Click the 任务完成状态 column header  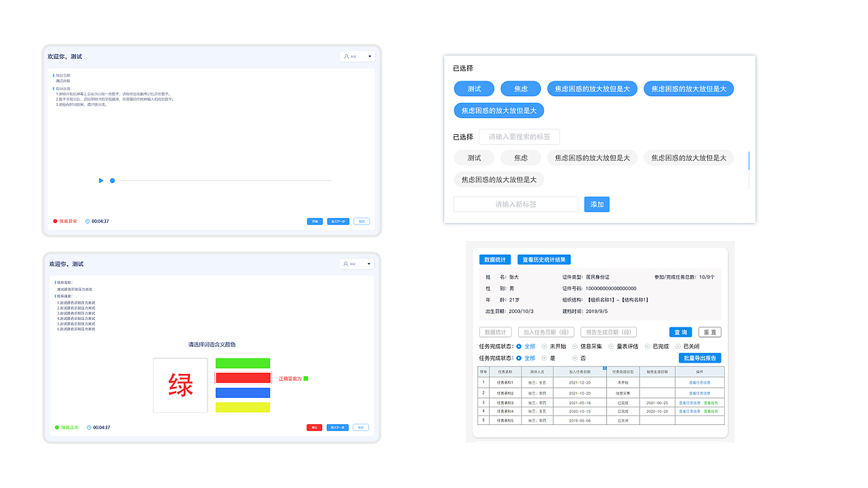click(x=623, y=372)
